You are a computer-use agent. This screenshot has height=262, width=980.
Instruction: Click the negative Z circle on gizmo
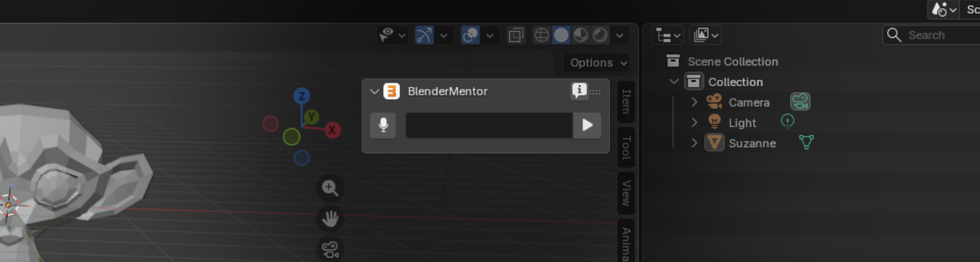(301, 157)
